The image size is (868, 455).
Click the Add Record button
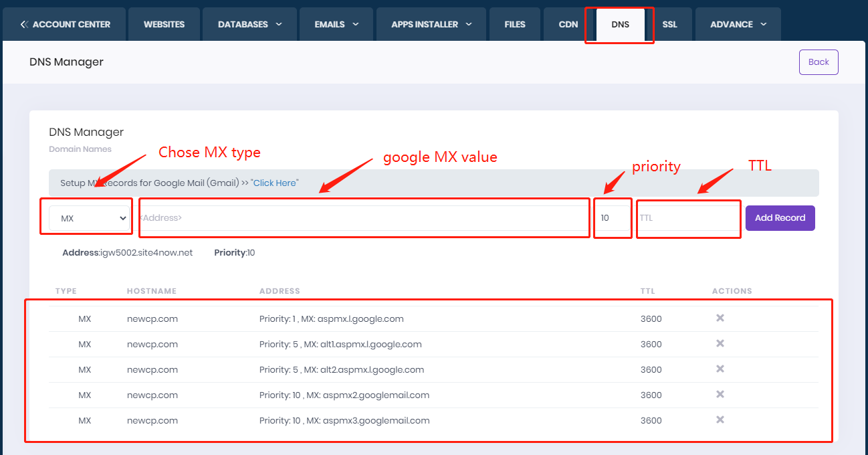point(780,217)
